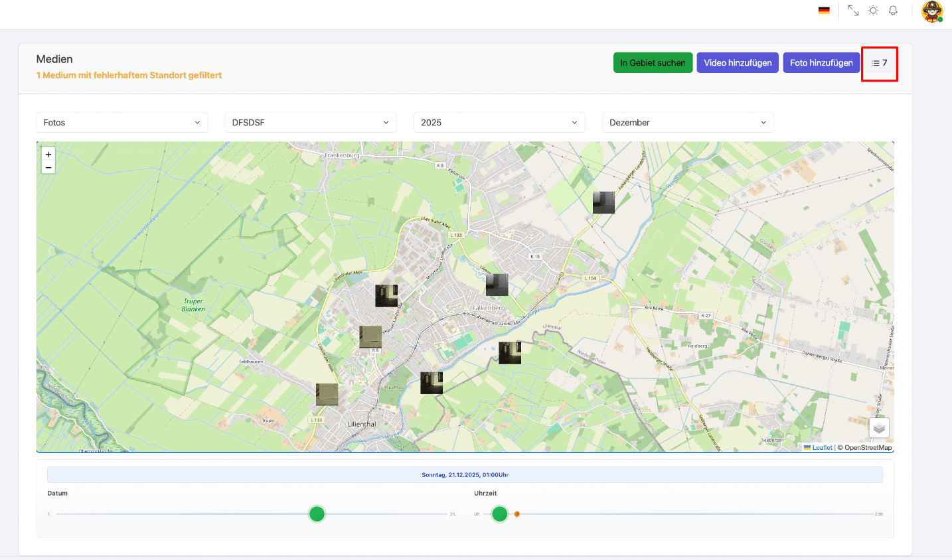Zoom in on the map
The height and width of the screenshot is (560, 952).
tap(48, 154)
